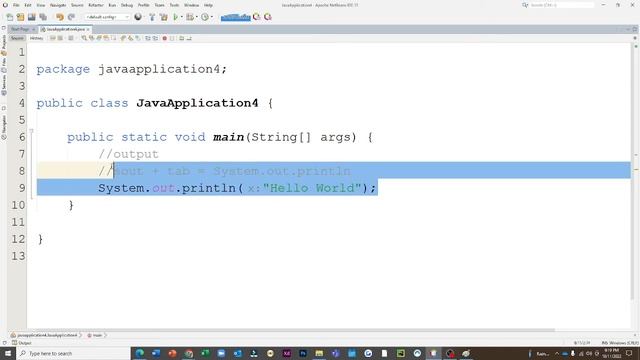The width and height of the screenshot is (640, 360).
Task: Expand the Run Project dropdown arrow
Action: pos(181,17)
